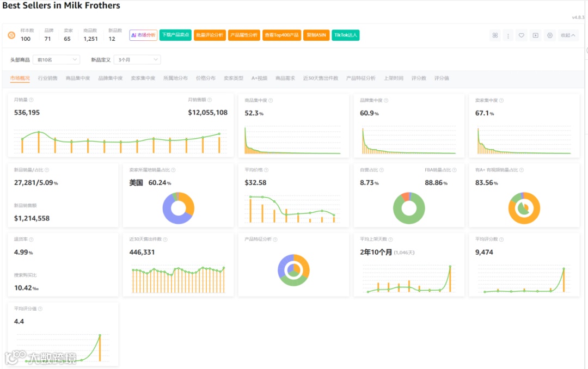This screenshot has height=369, width=588.
Task: Click the purple segment of 美国 donut chart
Action: [169, 212]
